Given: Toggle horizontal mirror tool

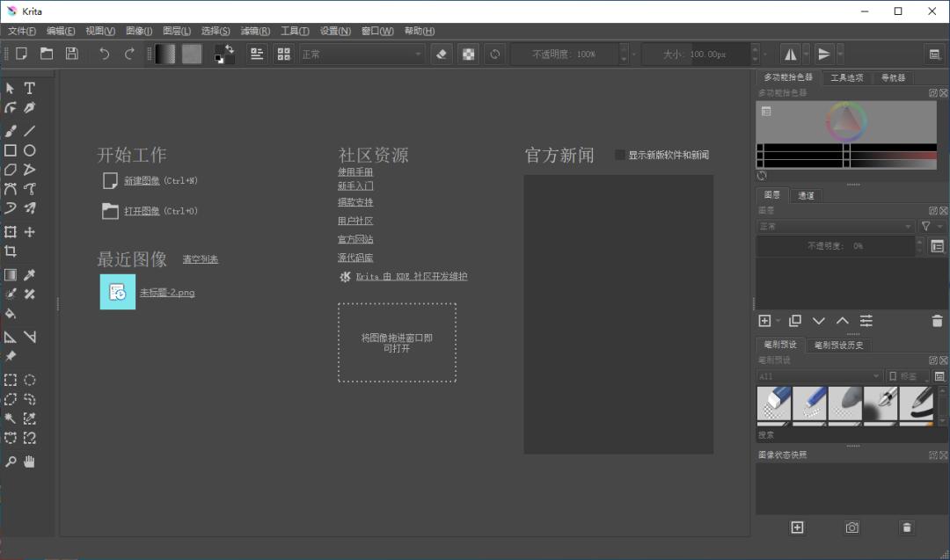Looking at the screenshot, I should (790, 54).
